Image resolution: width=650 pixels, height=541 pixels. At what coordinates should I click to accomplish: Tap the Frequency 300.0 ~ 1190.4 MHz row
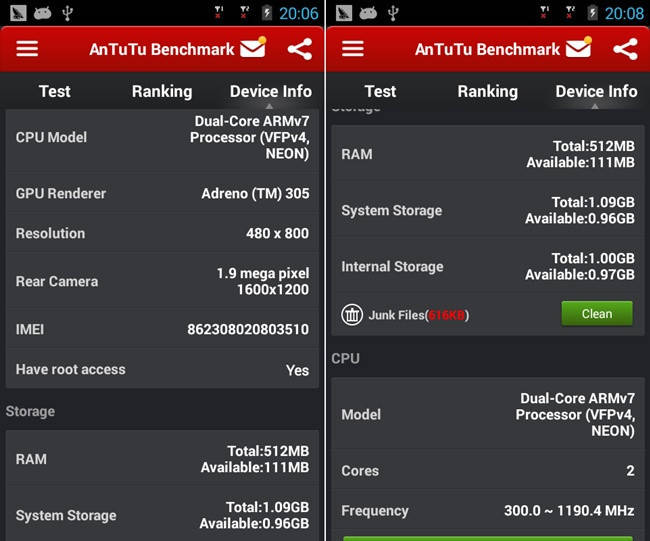tap(488, 511)
